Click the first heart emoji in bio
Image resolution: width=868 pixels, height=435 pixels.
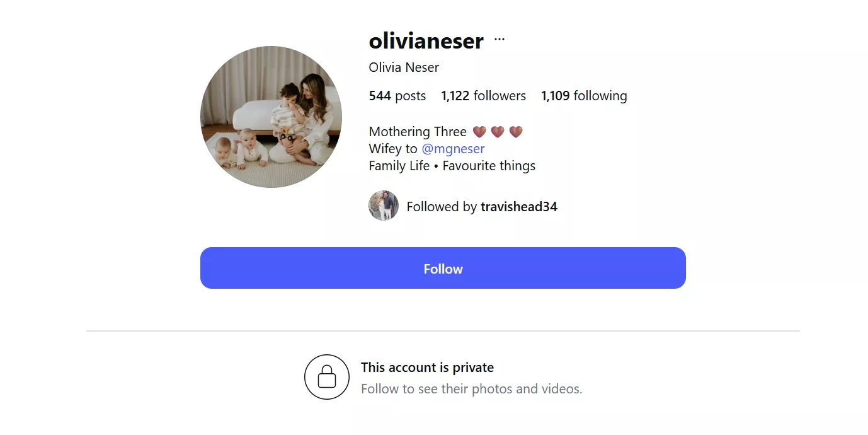pos(479,132)
